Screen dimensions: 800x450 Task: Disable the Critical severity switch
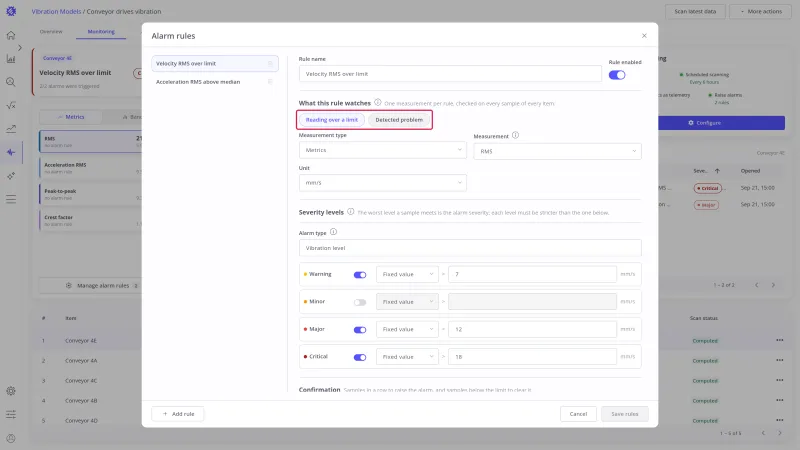click(x=360, y=357)
